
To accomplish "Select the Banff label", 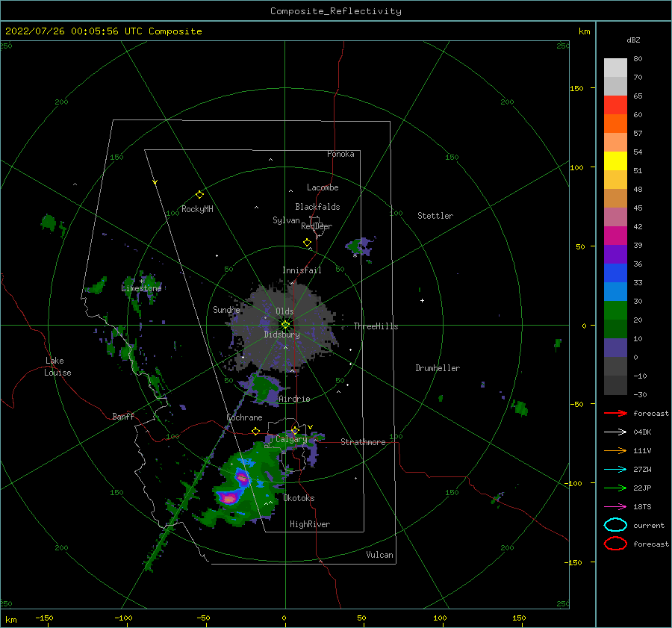I will (x=123, y=416).
